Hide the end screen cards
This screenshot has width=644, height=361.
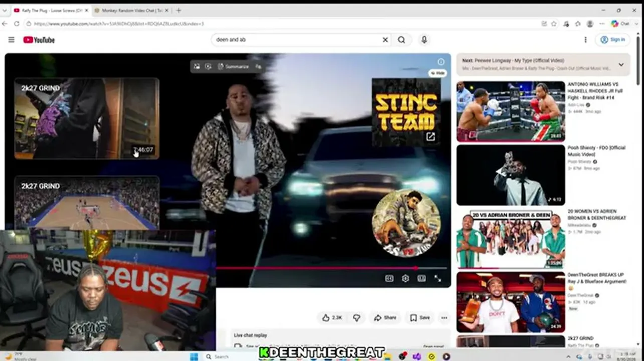(437, 73)
